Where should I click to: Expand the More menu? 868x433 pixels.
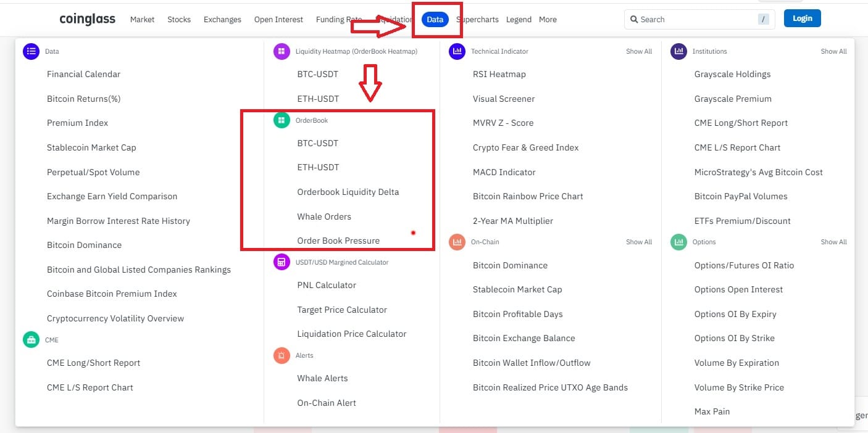tap(548, 20)
